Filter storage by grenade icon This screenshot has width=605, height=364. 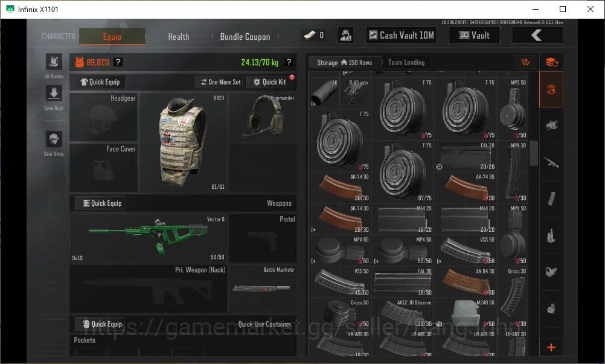(551, 308)
